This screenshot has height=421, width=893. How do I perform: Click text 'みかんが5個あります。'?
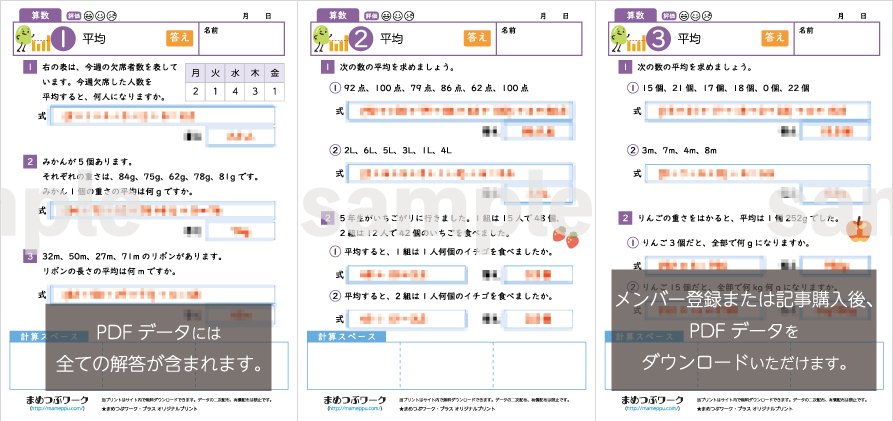click(x=88, y=162)
